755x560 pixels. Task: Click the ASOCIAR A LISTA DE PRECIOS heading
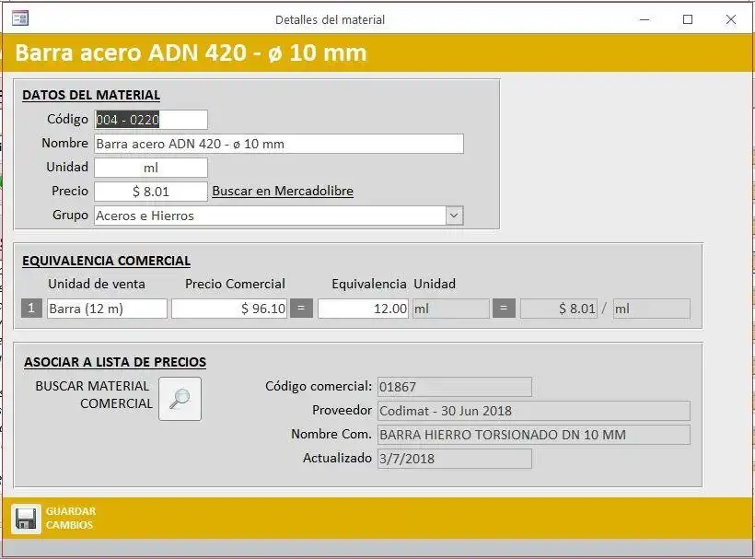115,362
